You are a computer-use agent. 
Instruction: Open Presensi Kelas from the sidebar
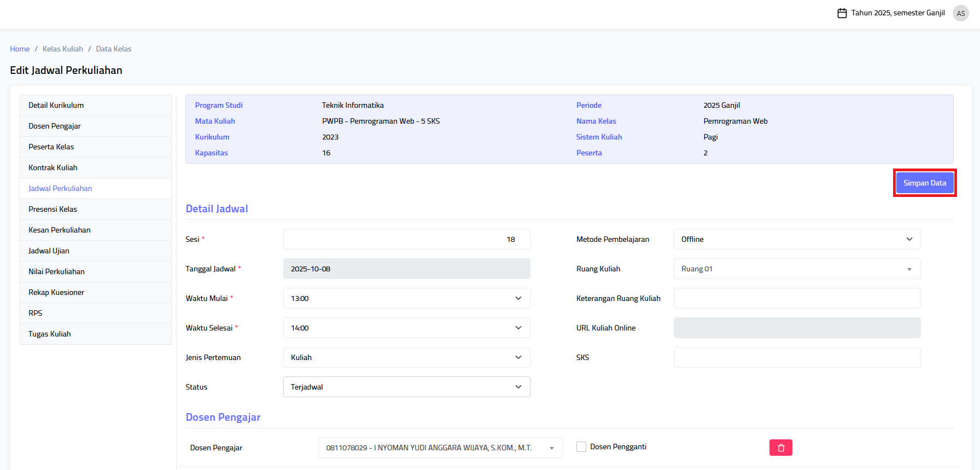[x=53, y=209]
